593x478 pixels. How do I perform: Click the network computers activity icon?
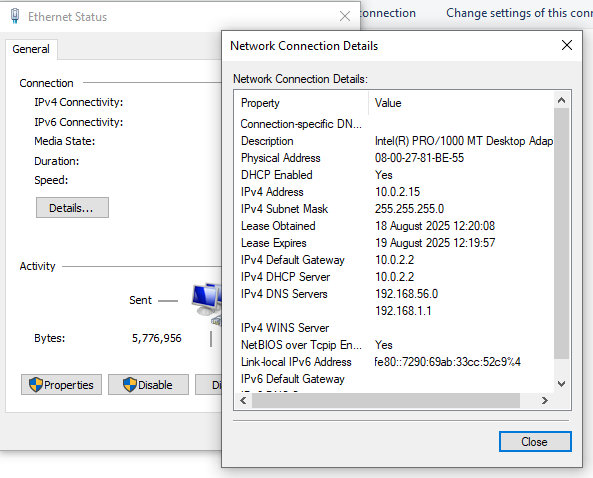point(206,304)
